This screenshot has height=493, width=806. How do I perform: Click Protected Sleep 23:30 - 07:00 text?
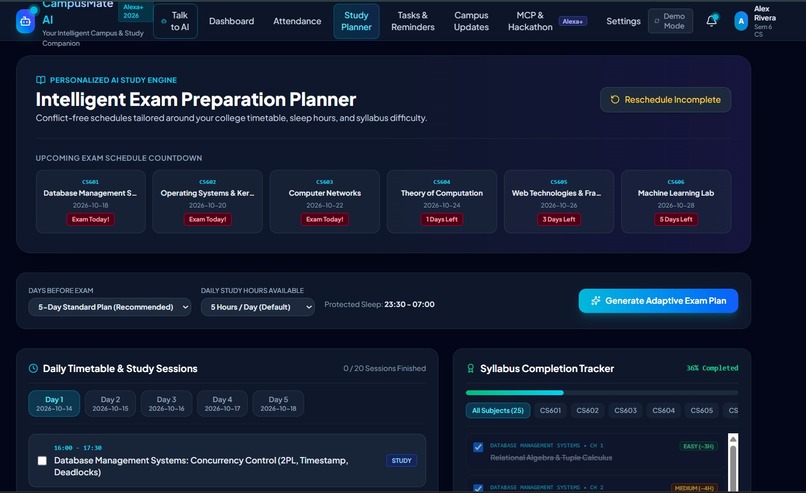pyautogui.click(x=379, y=304)
